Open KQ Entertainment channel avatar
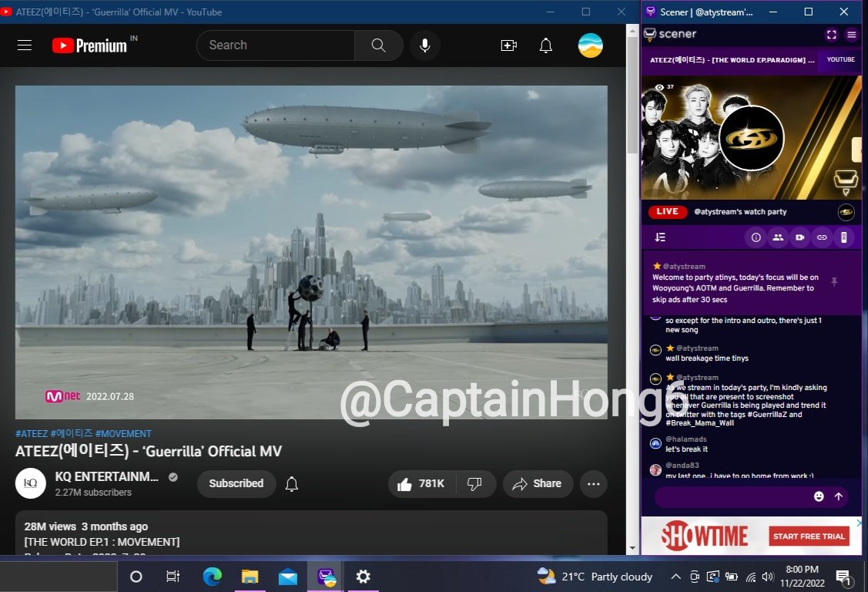Image resolution: width=868 pixels, height=592 pixels. [x=31, y=483]
